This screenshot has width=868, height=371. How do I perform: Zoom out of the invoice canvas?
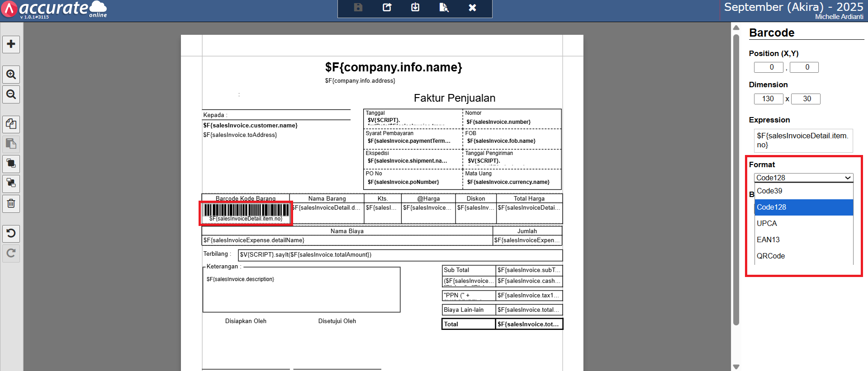11,94
